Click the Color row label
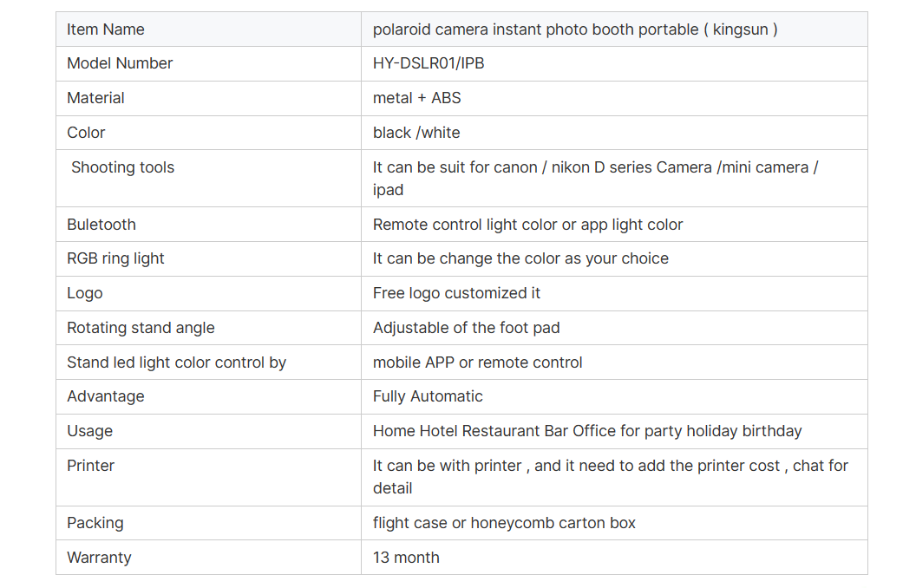The width and height of the screenshot is (916, 588). click(86, 133)
